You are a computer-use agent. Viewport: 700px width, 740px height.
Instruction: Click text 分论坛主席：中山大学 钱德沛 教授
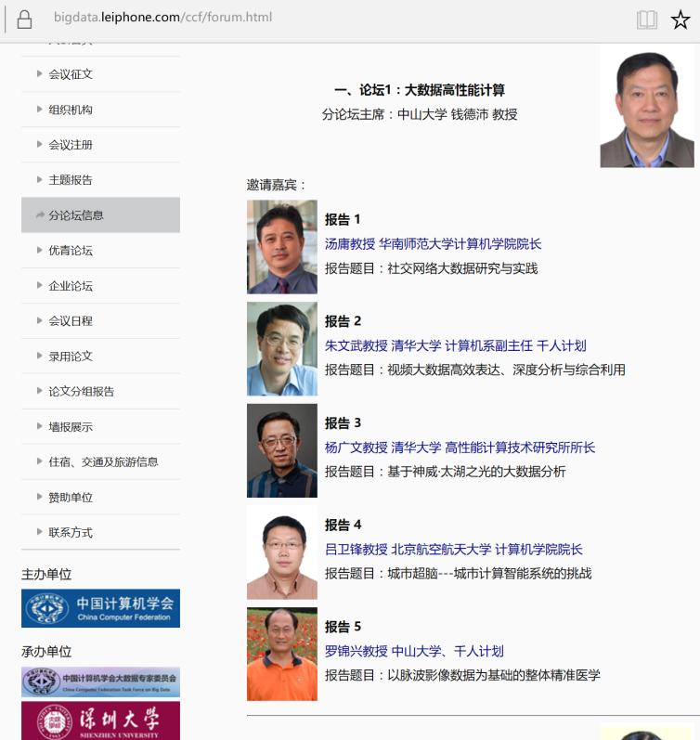pos(420,114)
